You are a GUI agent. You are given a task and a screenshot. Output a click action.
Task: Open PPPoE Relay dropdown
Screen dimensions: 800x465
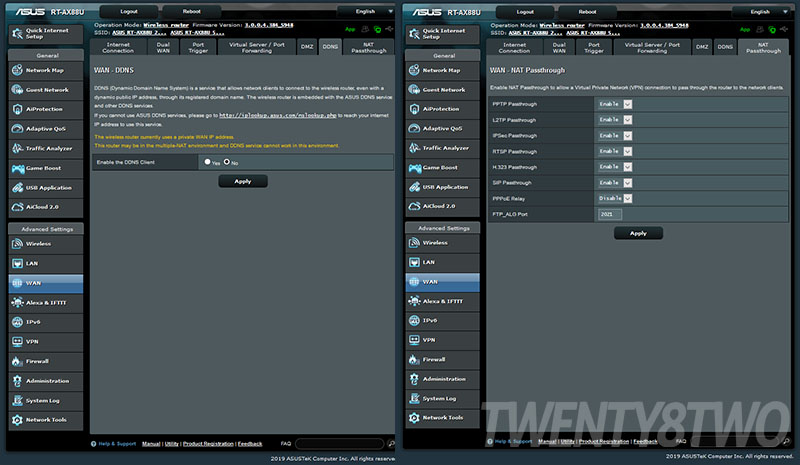[x=615, y=199]
